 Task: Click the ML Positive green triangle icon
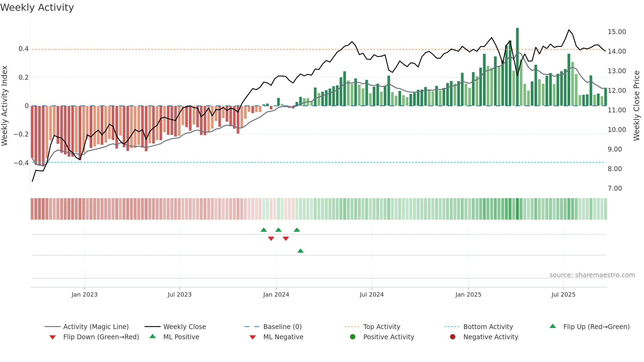tap(153, 336)
